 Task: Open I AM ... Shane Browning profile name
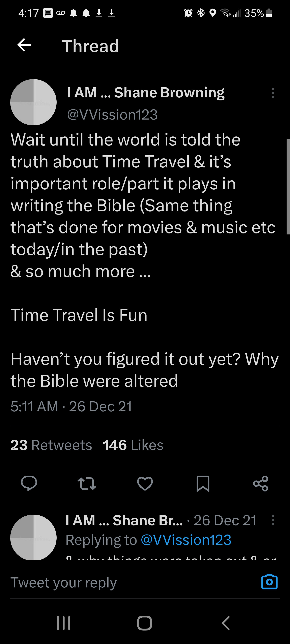[146, 93]
